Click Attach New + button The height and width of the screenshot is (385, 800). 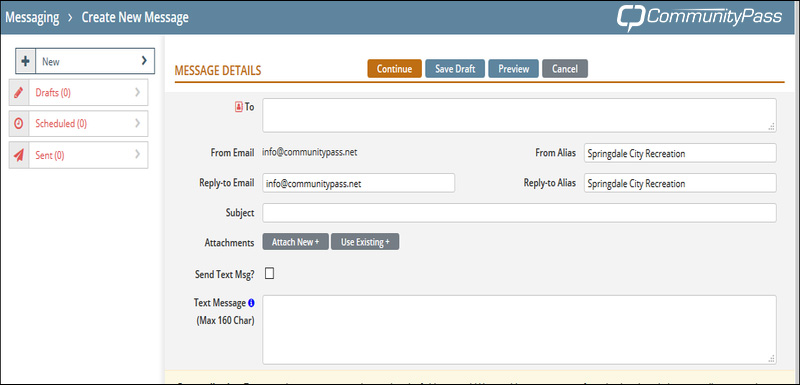pos(295,242)
